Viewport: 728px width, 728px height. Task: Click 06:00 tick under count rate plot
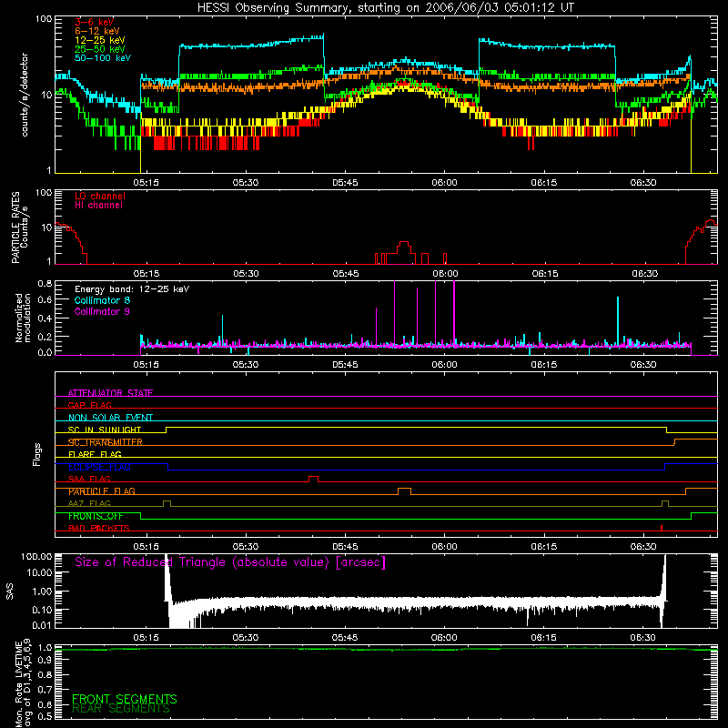click(444, 183)
